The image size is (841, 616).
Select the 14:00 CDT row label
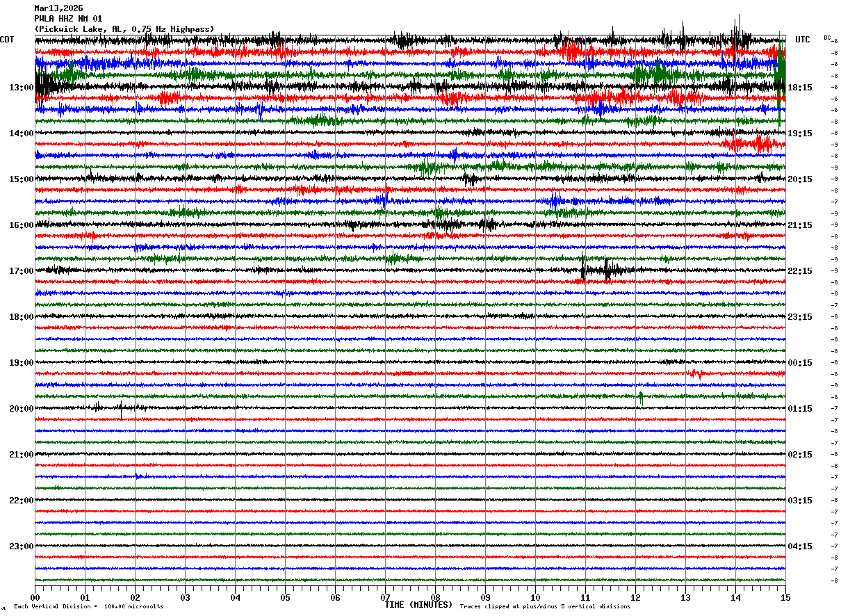pos(22,133)
